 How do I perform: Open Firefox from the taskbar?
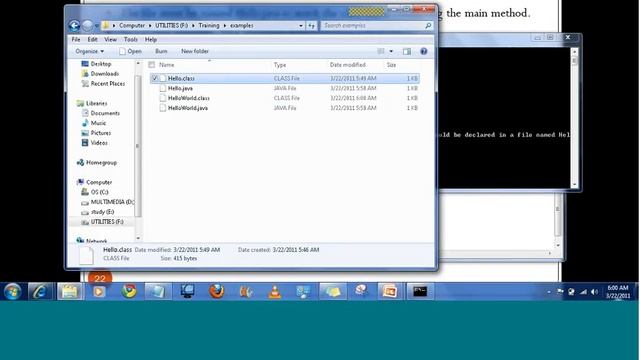point(217,291)
